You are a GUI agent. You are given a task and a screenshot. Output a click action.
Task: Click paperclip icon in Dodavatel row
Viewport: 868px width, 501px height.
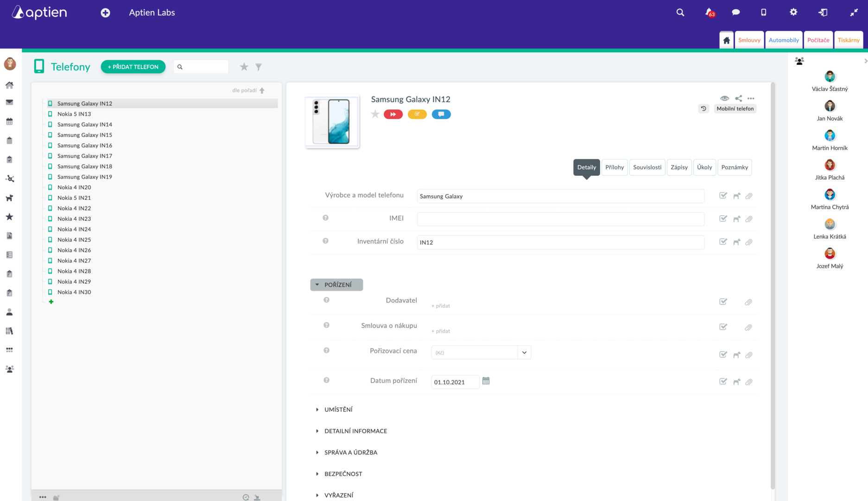pyautogui.click(x=748, y=302)
